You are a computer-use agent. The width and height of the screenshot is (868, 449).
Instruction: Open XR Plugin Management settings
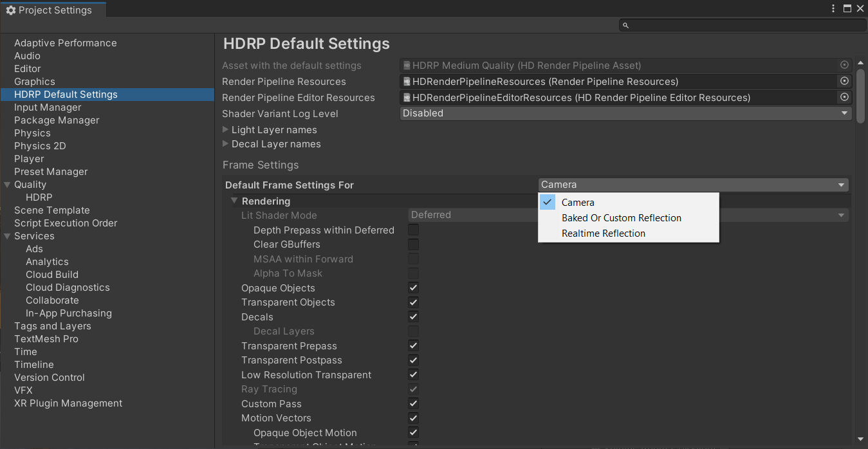(x=68, y=403)
